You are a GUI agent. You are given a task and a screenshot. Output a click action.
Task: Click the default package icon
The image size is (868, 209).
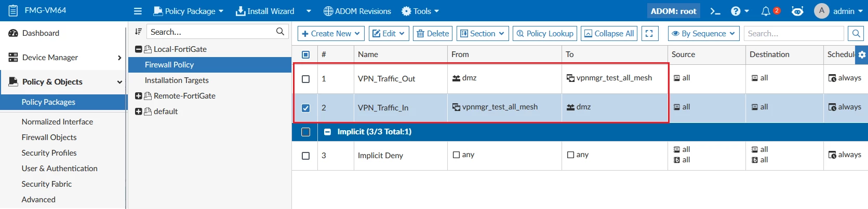(x=148, y=112)
